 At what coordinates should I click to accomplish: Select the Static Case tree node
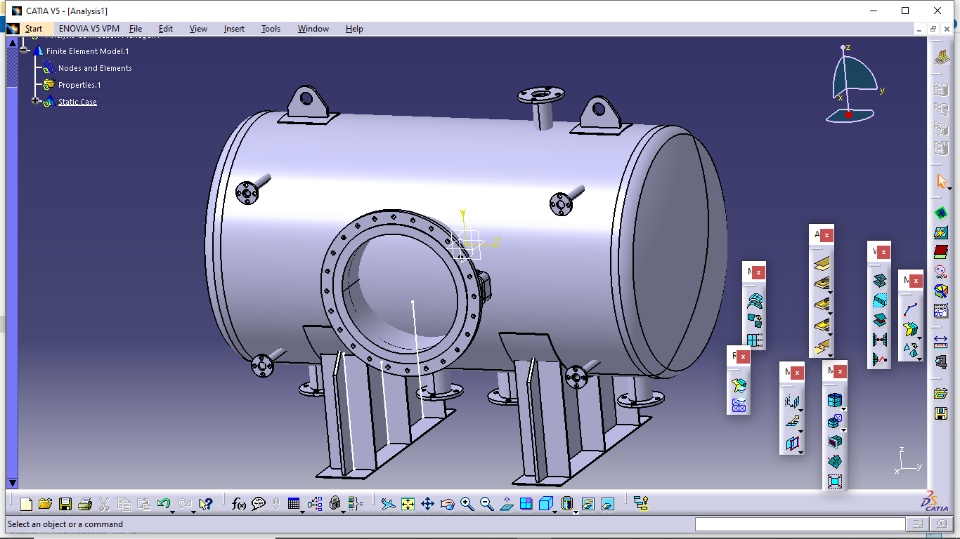point(77,102)
